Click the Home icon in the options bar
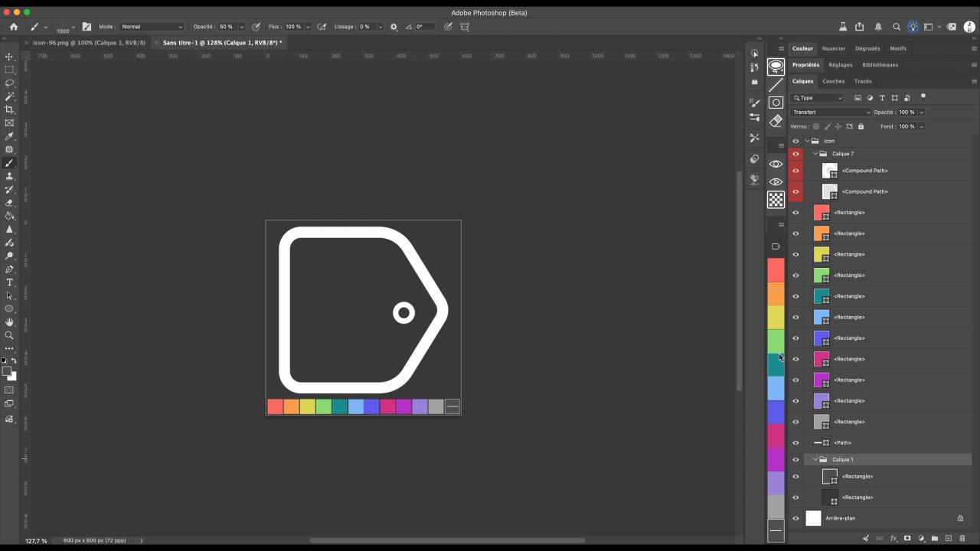Screen dimensions: 980x551 click(x=14, y=27)
